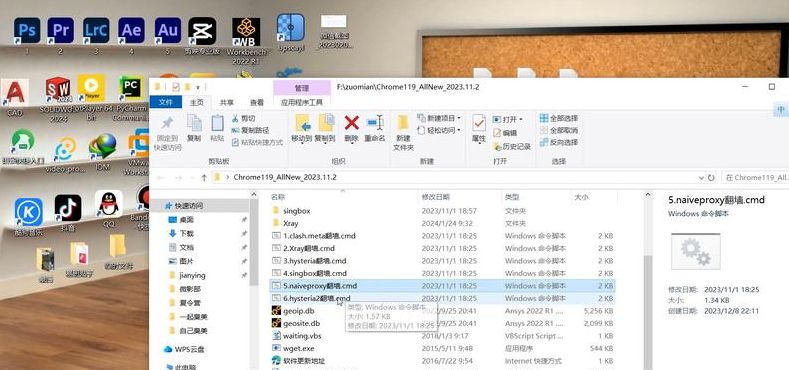
Task: Click the Properties icon with red checkmark
Action: (x=479, y=123)
